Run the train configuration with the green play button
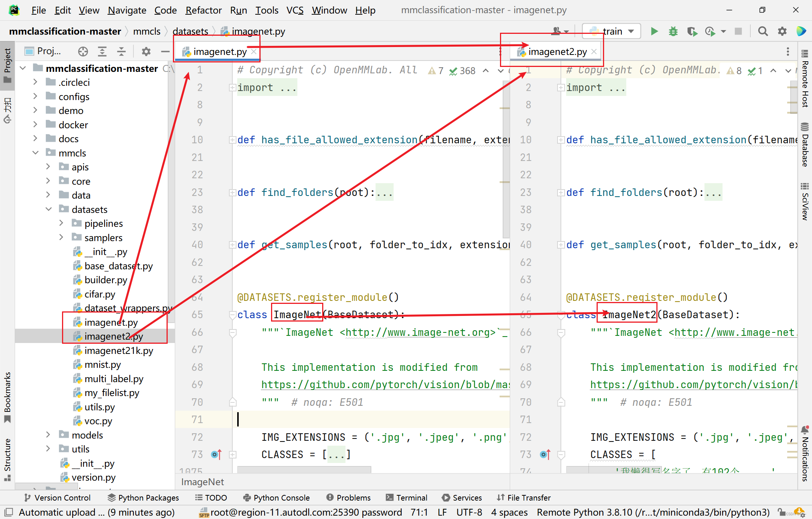Image resolution: width=812 pixels, height=519 pixels. click(x=654, y=31)
